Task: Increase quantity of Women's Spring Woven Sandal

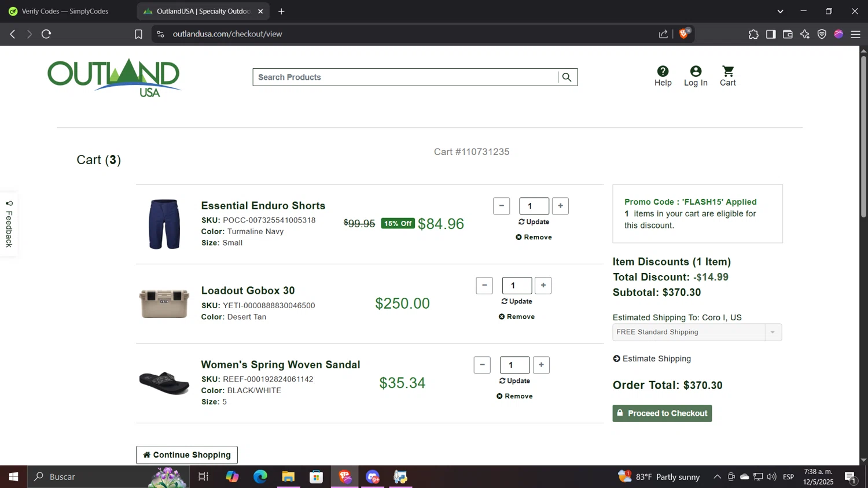Action: [541, 365]
